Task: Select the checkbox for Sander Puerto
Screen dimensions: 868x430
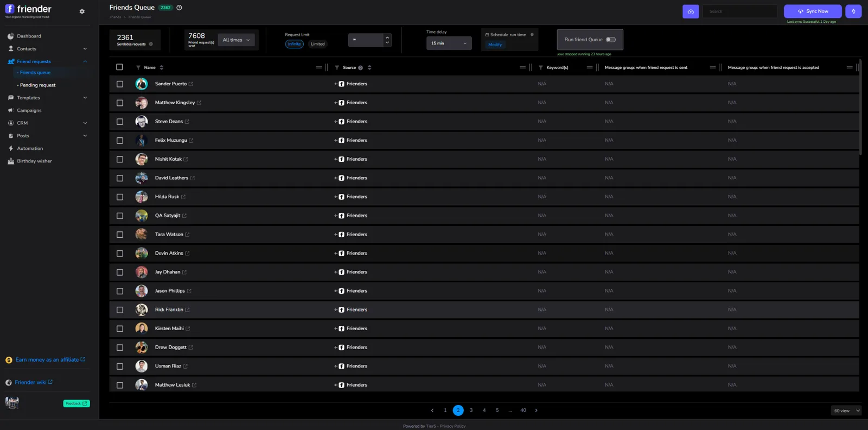Action: pyautogui.click(x=120, y=84)
